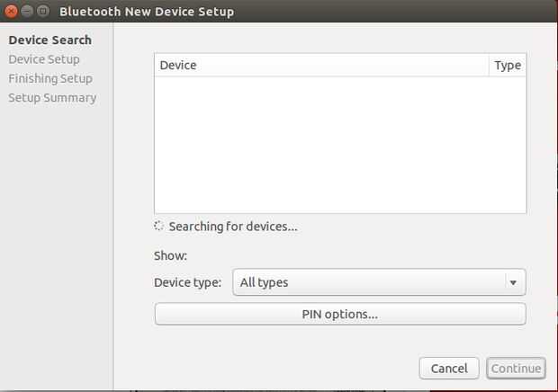
Task: Open PIN options
Action: [339, 314]
